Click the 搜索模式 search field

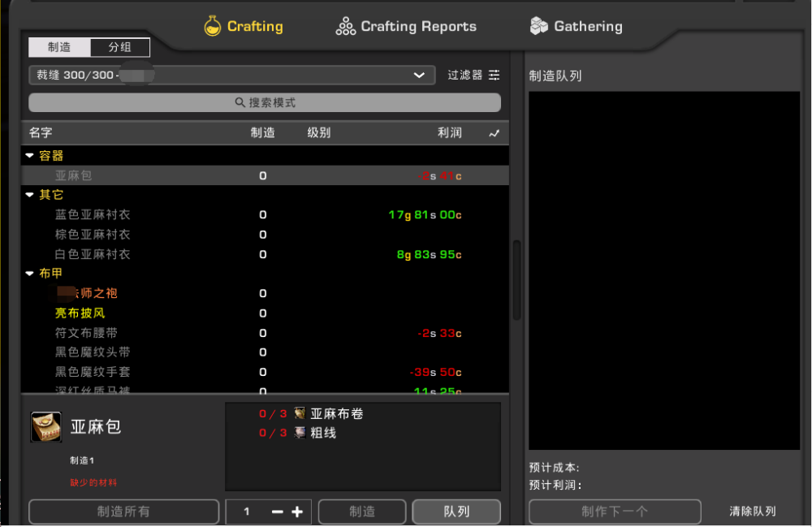tap(265, 102)
